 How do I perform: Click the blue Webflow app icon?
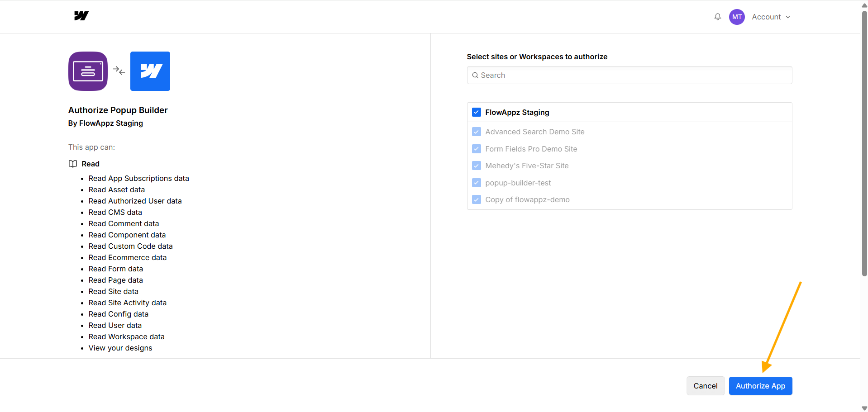click(x=150, y=71)
